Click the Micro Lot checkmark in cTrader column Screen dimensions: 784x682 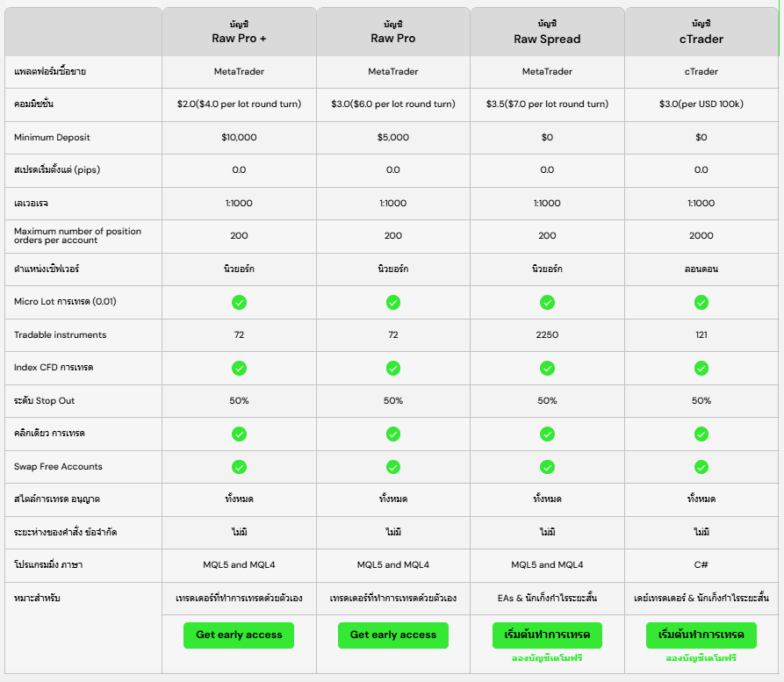(x=701, y=302)
